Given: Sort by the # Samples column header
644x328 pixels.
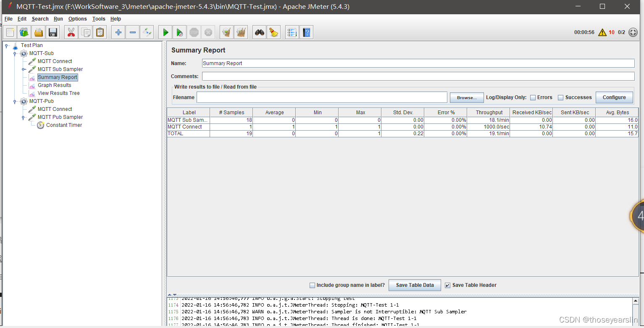Looking at the screenshot, I should (x=231, y=113).
